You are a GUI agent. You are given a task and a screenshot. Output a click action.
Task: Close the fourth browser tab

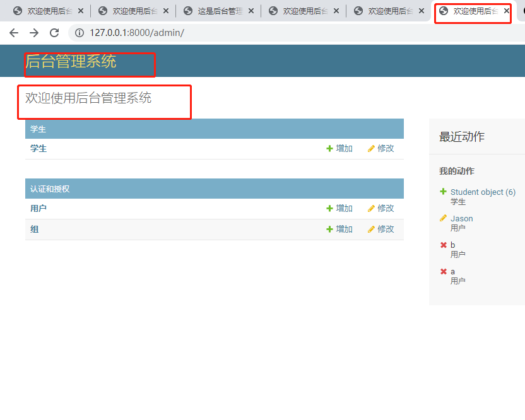pyautogui.click(x=336, y=11)
